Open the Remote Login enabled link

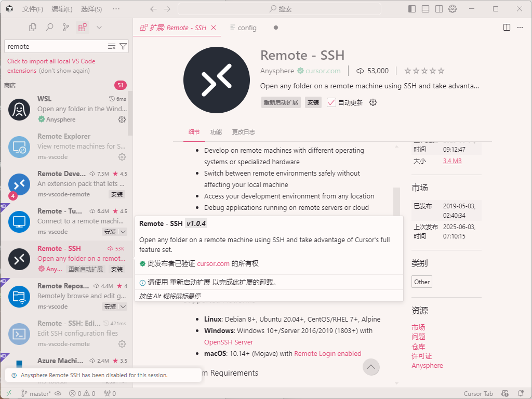(x=327, y=353)
